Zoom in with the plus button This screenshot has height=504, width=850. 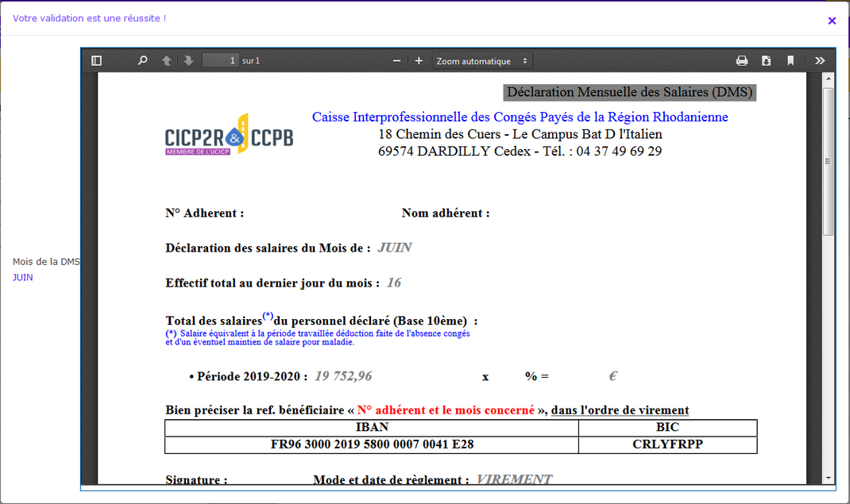coord(419,60)
